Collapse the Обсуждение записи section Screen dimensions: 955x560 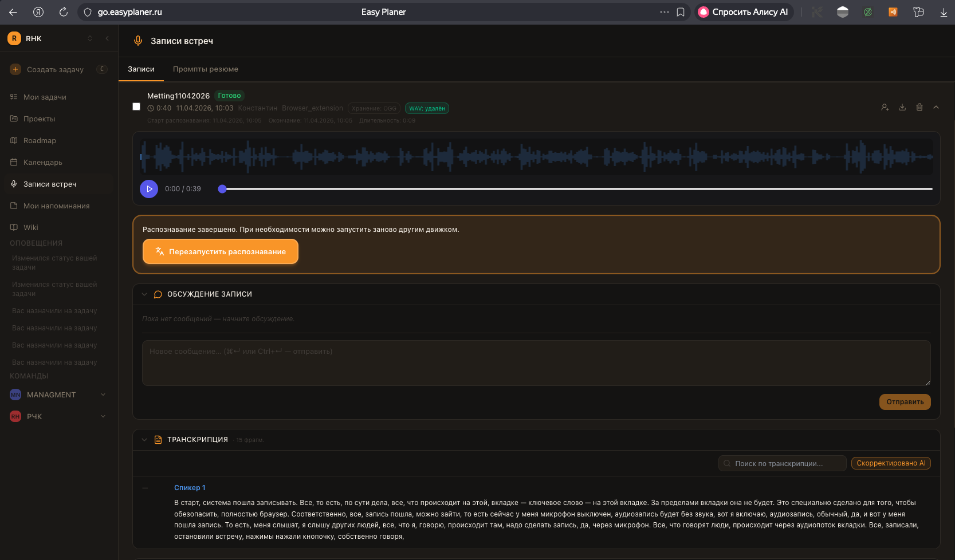coord(144,294)
